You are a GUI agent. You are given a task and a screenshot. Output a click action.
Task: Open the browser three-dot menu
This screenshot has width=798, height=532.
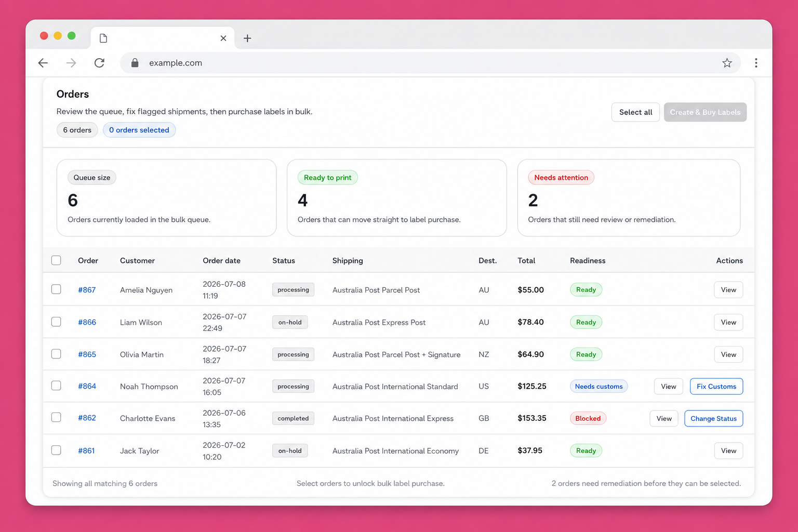[x=756, y=63]
